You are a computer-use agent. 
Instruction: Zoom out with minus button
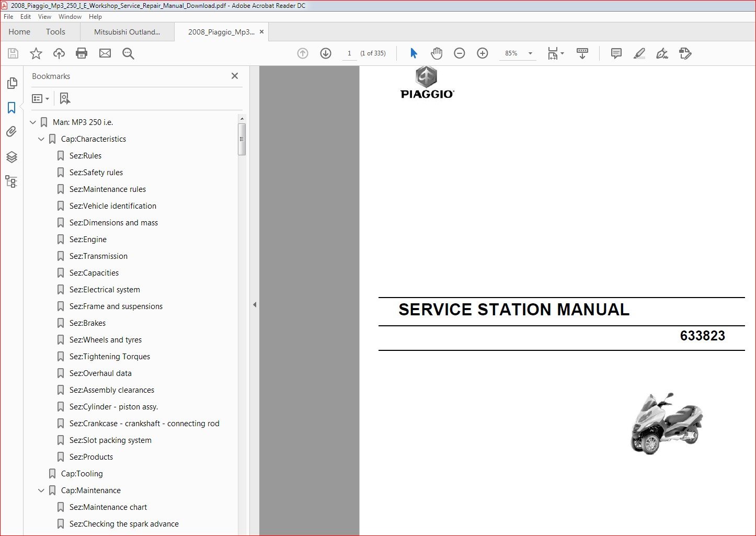(x=460, y=53)
